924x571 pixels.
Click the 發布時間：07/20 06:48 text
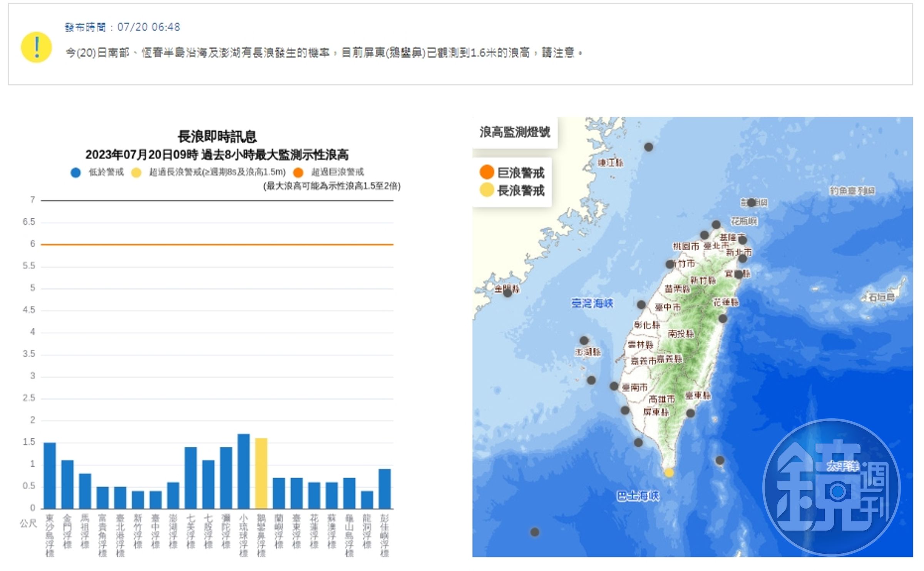122,27
